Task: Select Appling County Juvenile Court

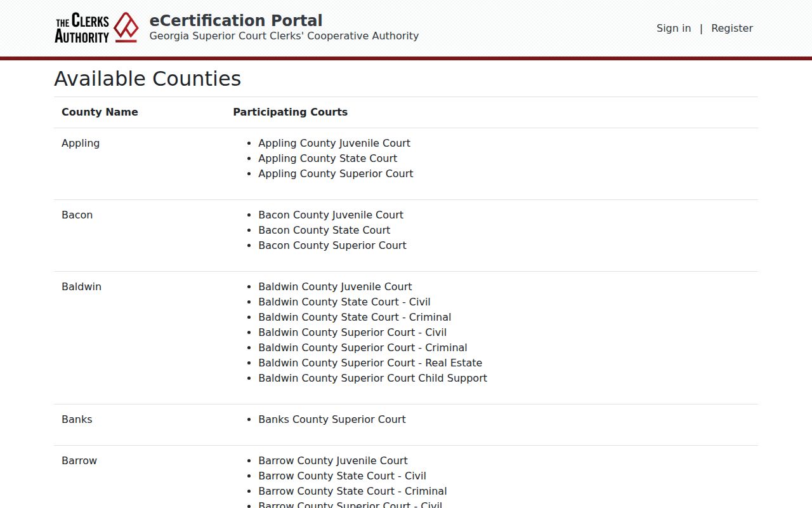Action: 334,143
